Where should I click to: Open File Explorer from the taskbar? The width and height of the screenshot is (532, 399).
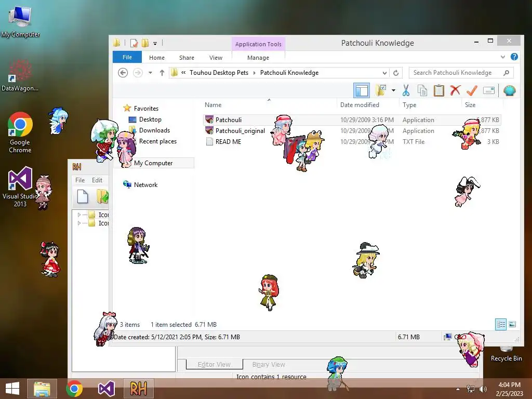coord(42,389)
